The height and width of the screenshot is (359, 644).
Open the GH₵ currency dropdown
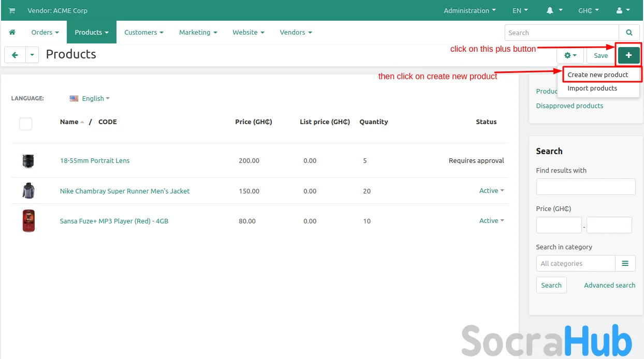(588, 10)
